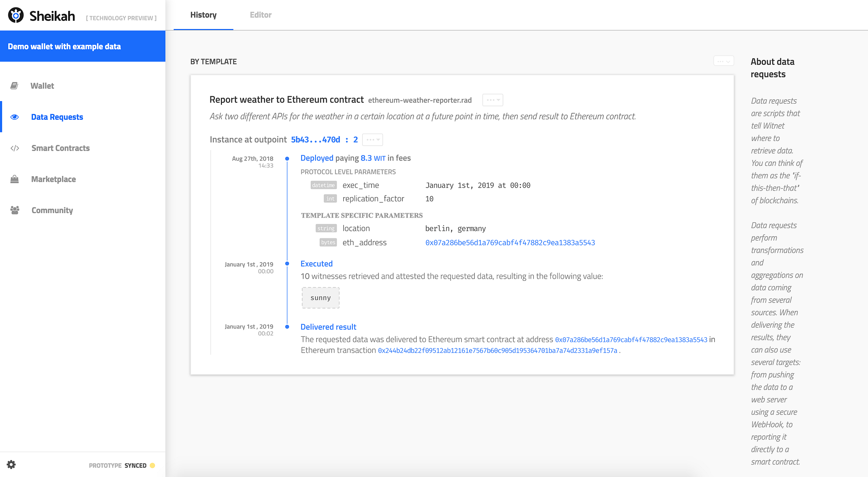Image resolution: width=868 pixels, height=477 pixels.
Task: Click the Deployed timeline marker dot
Action: (x=287, y=159)
